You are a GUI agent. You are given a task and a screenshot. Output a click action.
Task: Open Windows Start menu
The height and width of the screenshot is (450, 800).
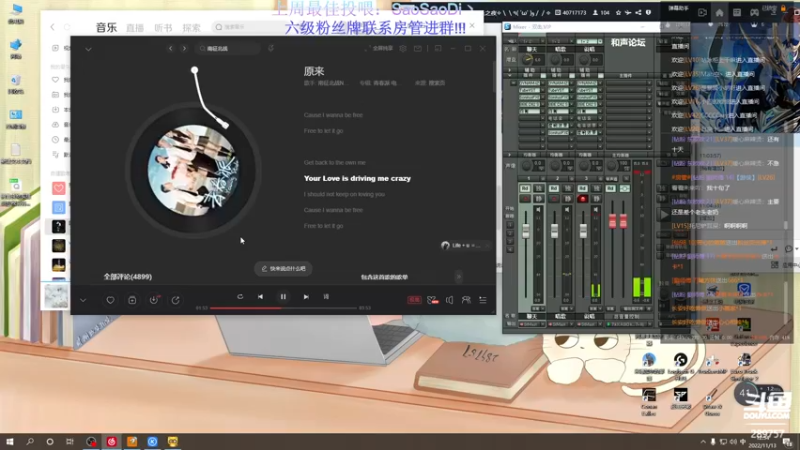(10, 441)
